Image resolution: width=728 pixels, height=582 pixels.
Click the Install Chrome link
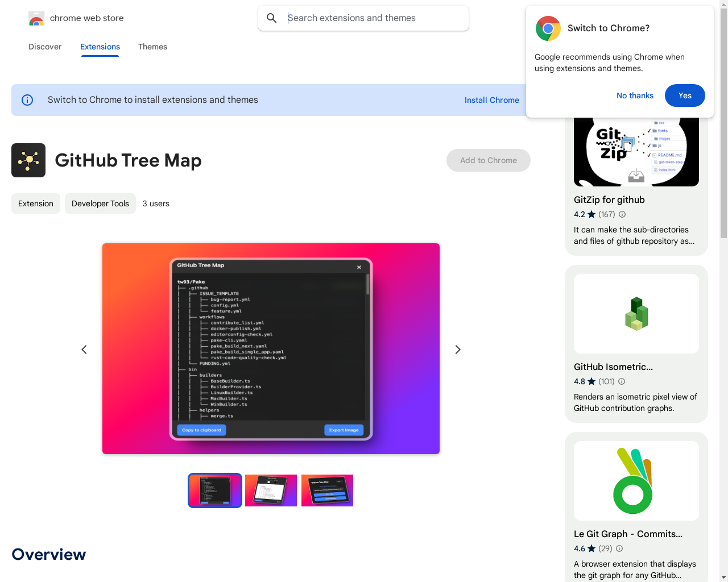(492, 100)
